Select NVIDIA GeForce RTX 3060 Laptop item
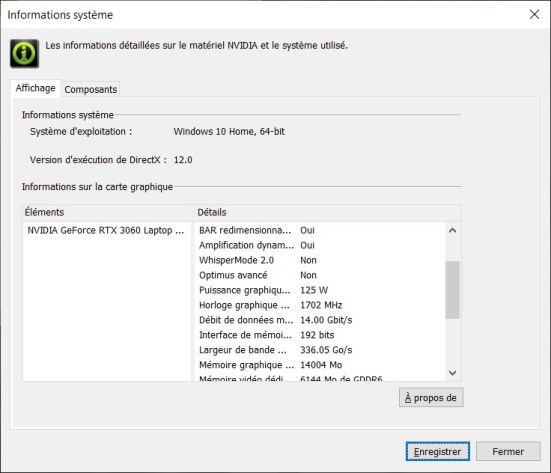This screenshot has width=551, height=473. [x=106, y=231]
